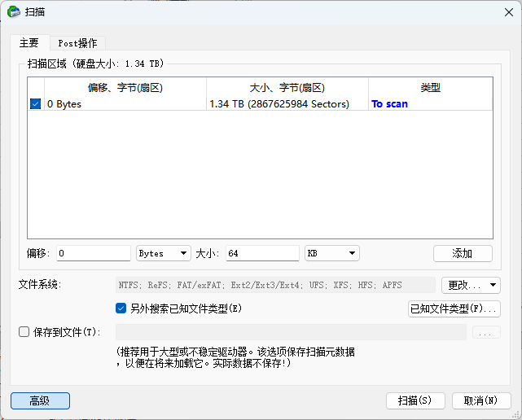Viewport: 522px width, 420px height.
Task: Open the Post操作 tab
Action: 77,43
